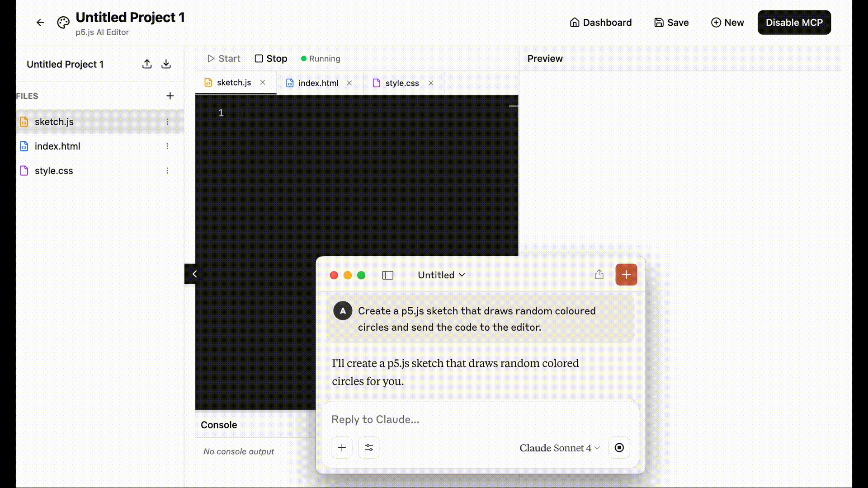The image size is (868, 488).
Task: Go back using the left arrow icon
Action: click(40, 23)
